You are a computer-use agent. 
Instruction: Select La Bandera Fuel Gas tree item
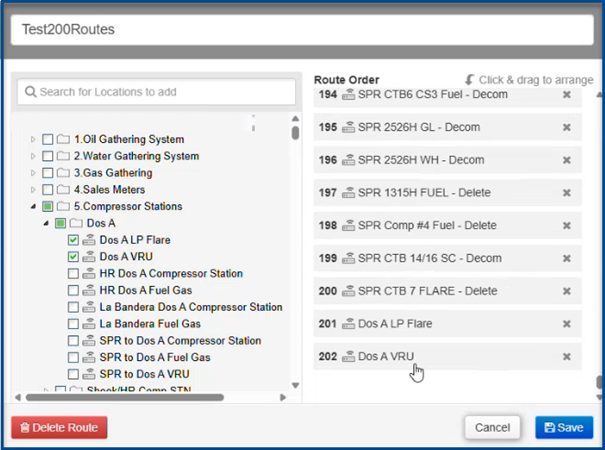pyautogui.click(x=150, y=324)
